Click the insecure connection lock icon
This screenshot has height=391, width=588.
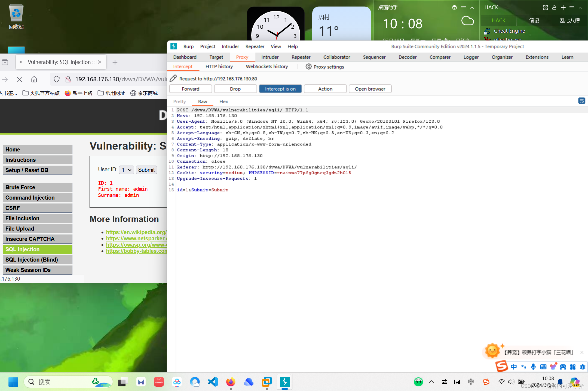click(68, 79)
